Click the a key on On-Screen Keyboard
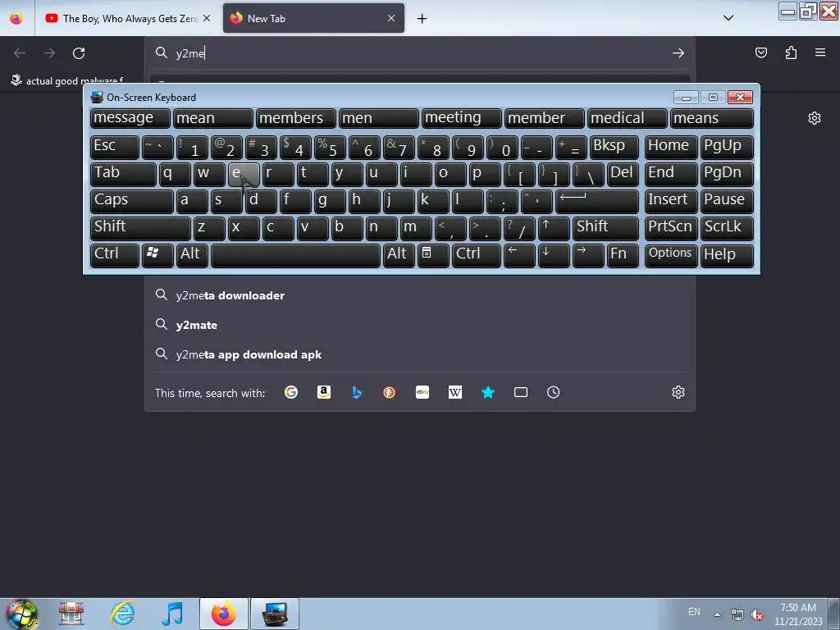Screen dimensions: 840x630 (x=192, y=201)
